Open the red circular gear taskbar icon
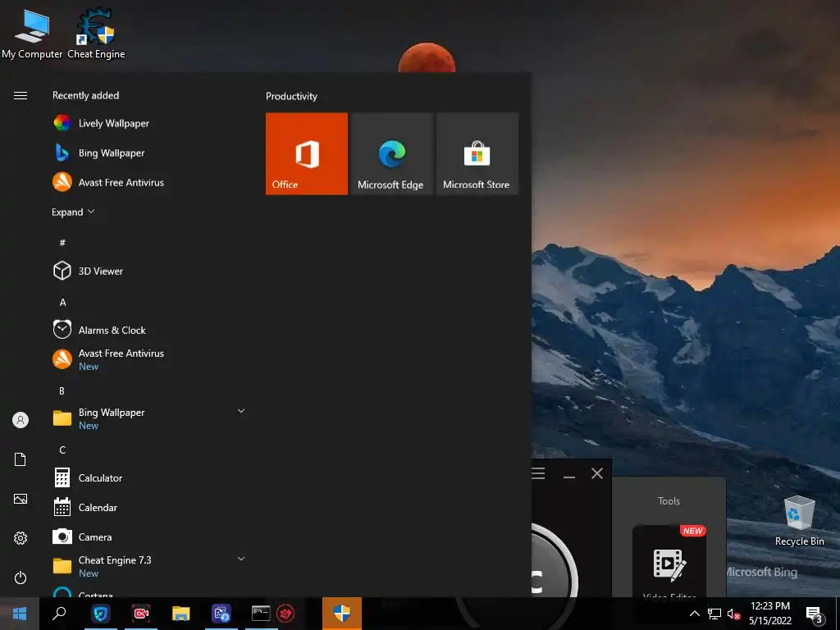The height and width of the screenshot is (630, 840). [x=286, y=614]
